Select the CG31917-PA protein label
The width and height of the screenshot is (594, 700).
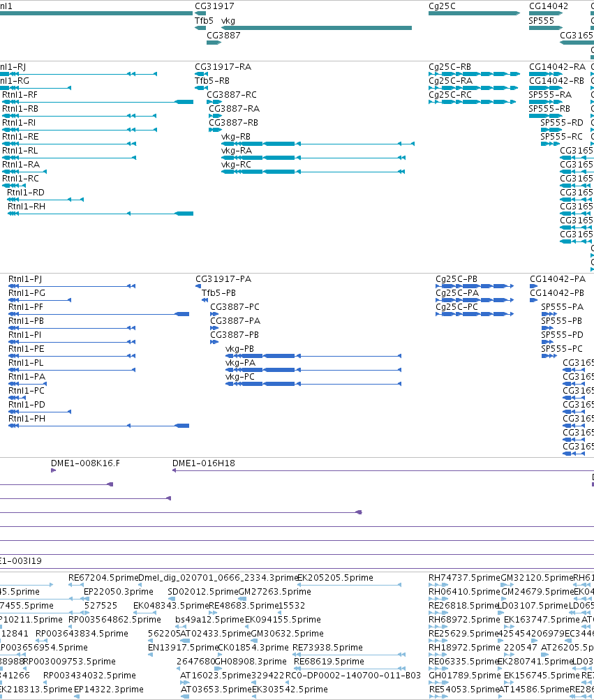tap(223, 279)
